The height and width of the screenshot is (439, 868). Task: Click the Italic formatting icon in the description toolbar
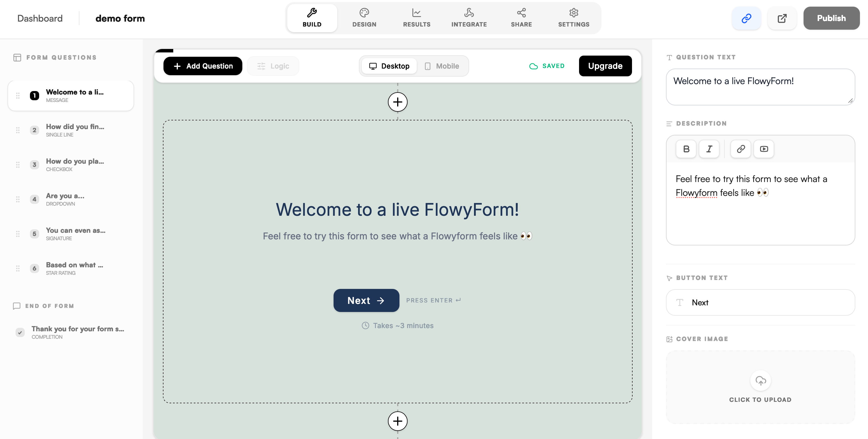click(x=709, y=149)
